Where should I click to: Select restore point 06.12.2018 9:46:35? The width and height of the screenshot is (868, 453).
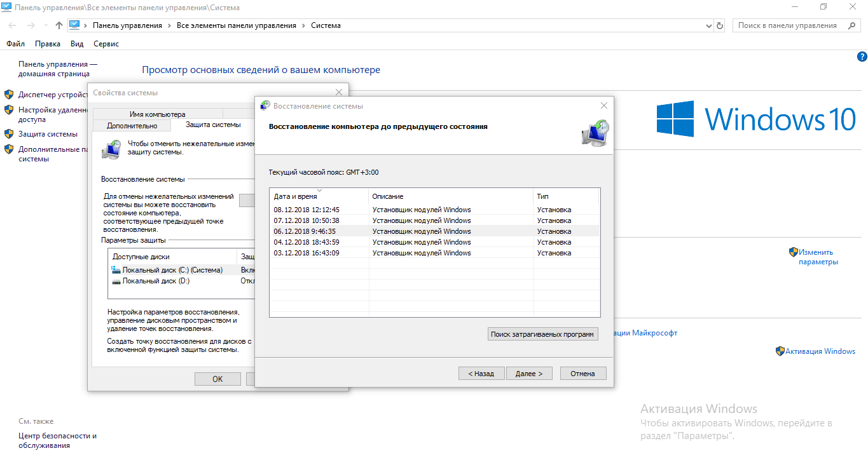[x=434, y=231]
